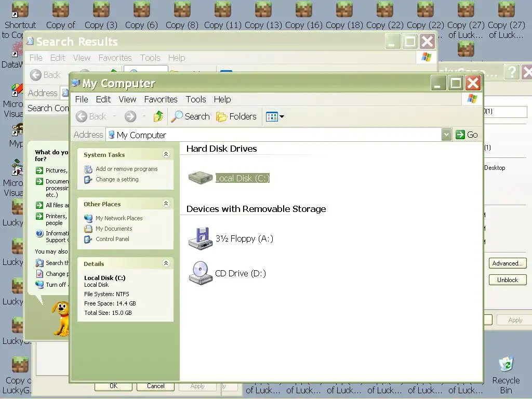Screen dimensions: 532x399
Task: Click the Search toolbar button in My Computer
Action: pyautogui.click(x=190, y=116)
